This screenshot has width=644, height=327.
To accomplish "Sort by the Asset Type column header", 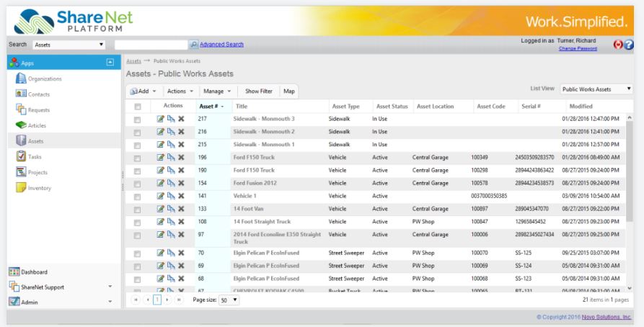I will coord(346,107).
